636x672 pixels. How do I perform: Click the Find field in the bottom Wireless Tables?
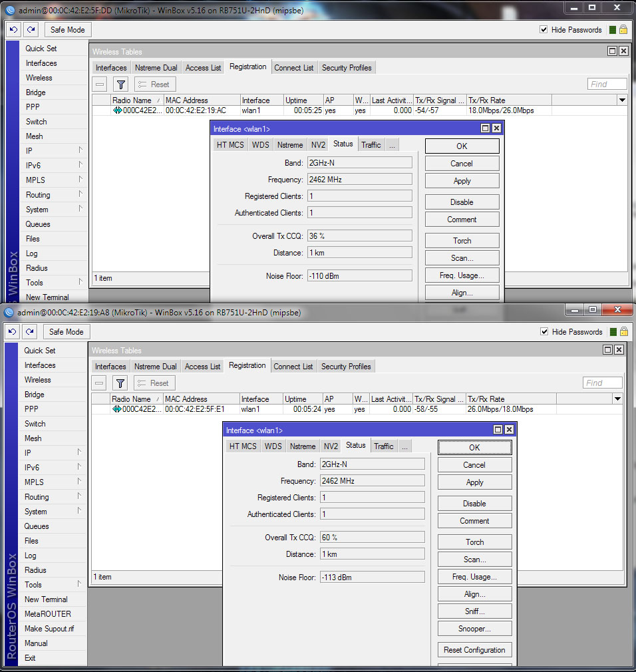pyautogui.click(x=603, y=383)
